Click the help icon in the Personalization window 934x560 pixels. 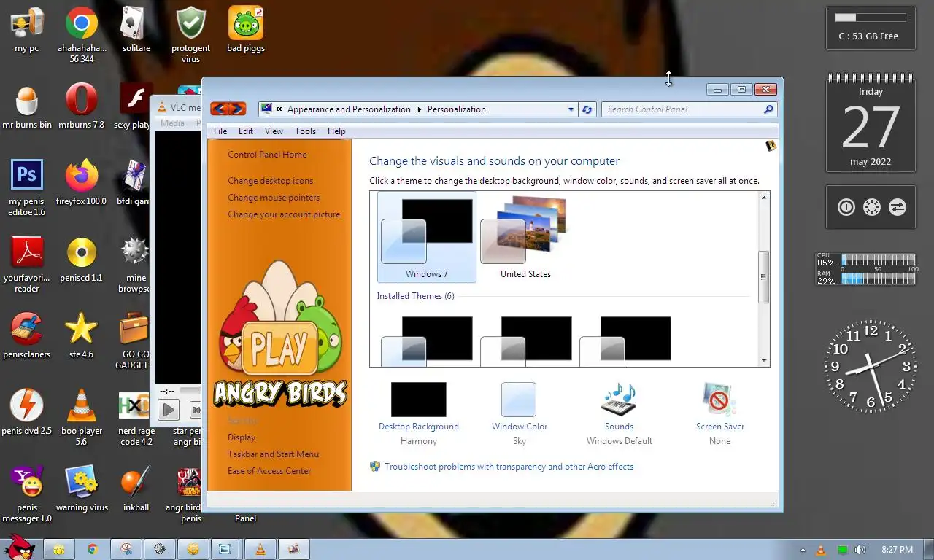point(771,146)
